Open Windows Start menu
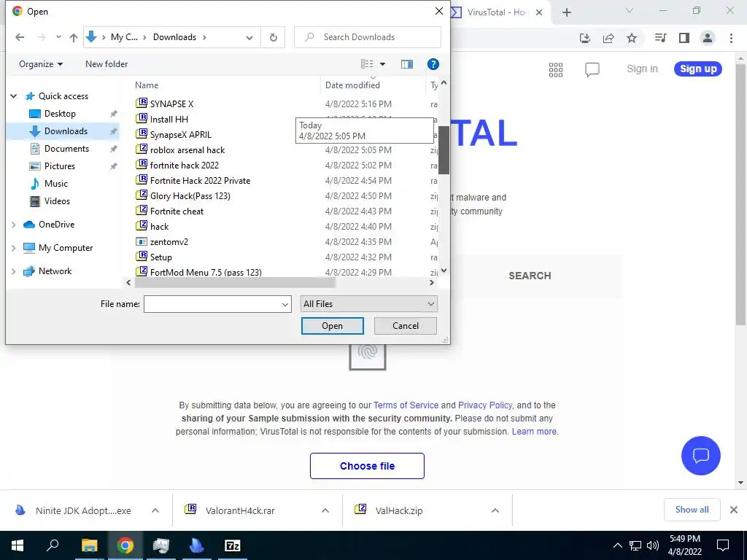Screen dimensions: 747x560 click(x=18, y=545)
